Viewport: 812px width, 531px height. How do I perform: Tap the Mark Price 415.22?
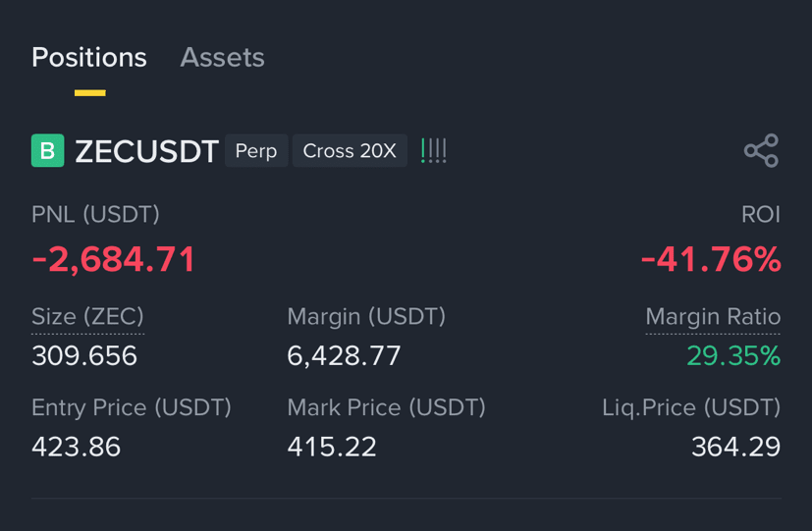(x=332, y=447)
